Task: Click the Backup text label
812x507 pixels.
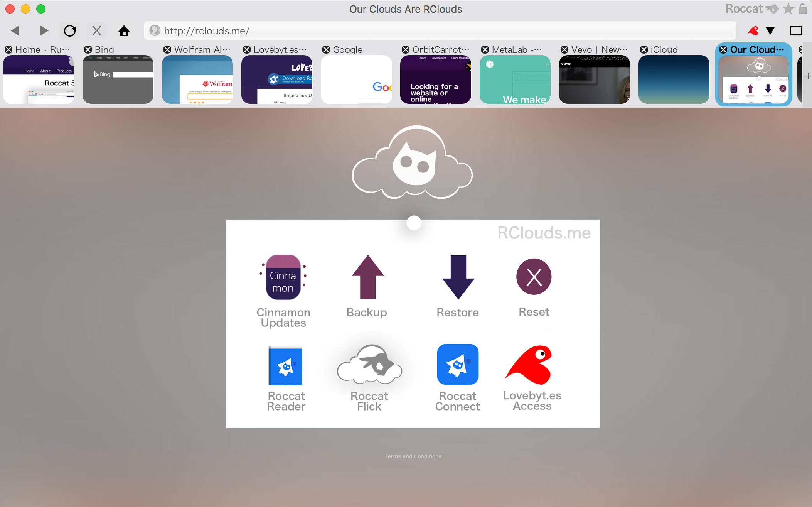Action: tap(367, 312)
